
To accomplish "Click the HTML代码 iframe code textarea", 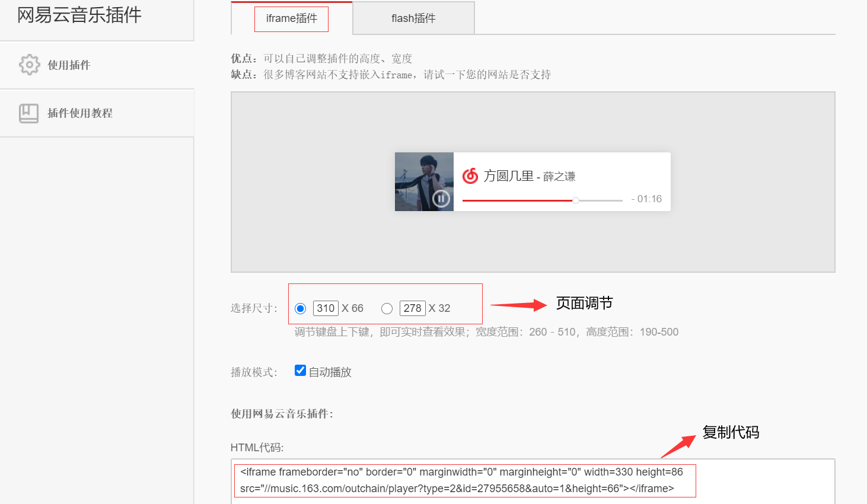I will [x=533, y=481].
